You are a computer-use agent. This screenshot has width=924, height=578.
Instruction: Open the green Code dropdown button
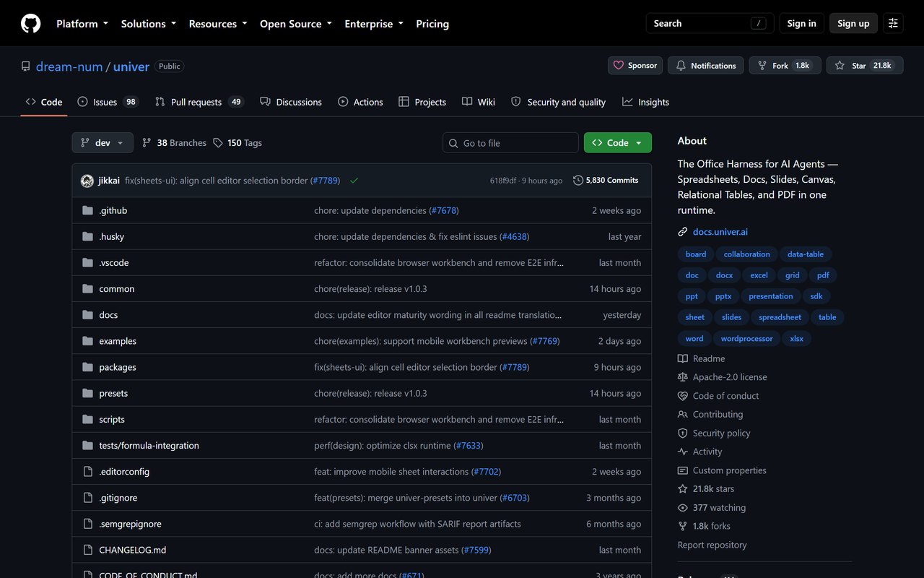point(618,143)
